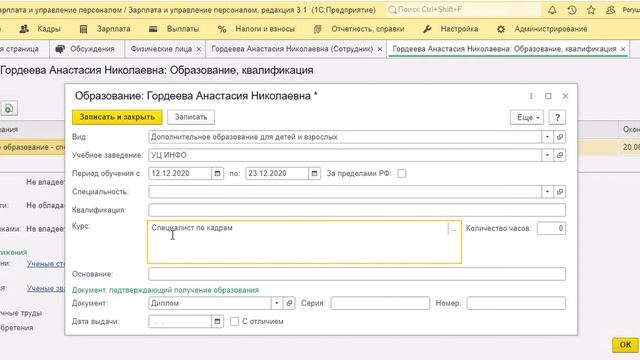Close the Образование dialog
This screenshot has width=640, height=360.
tap(565, 96)
